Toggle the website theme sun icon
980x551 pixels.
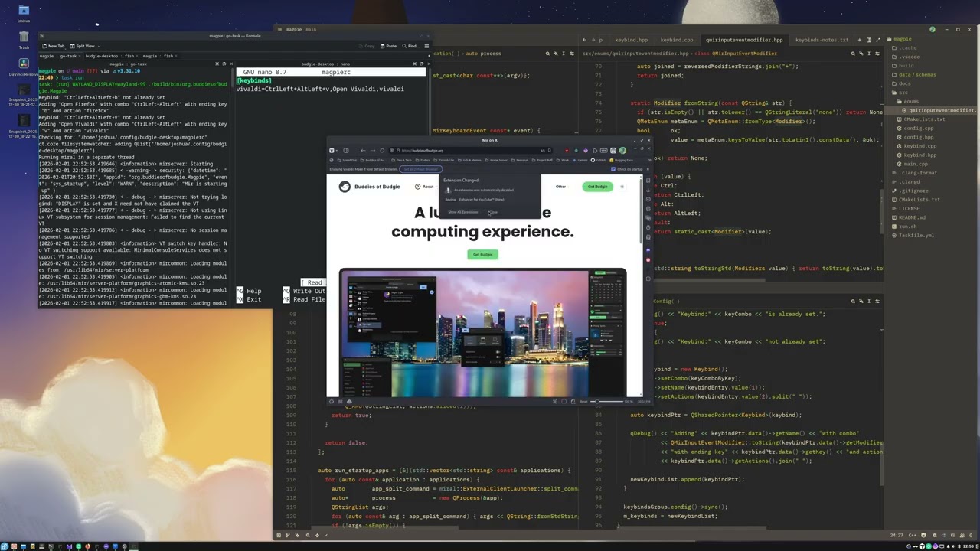tap(622, 187)
